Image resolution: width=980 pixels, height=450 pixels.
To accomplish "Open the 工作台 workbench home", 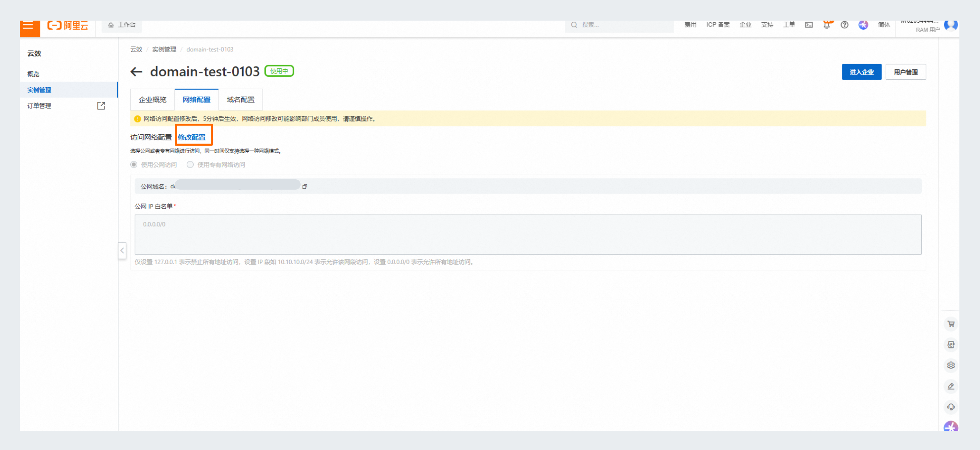I will tap(122, 25).
